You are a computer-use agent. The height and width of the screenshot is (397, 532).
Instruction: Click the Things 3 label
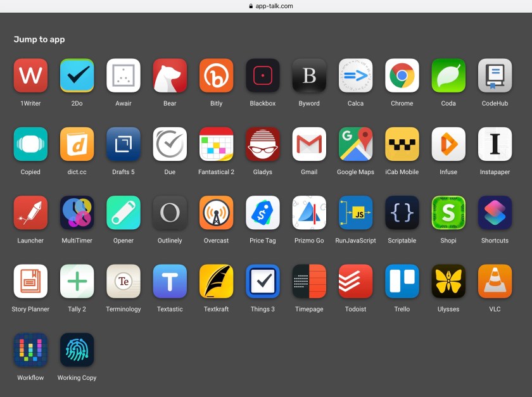(263, 309)
